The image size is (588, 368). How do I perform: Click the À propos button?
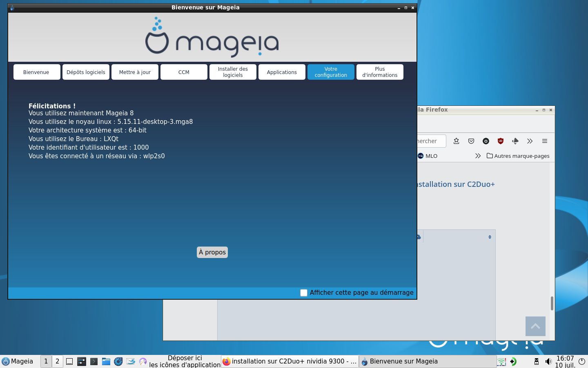tap(212, 252)
